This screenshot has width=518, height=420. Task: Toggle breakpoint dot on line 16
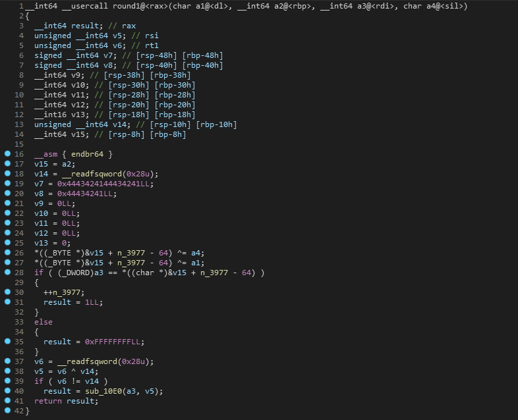pos(8,153)
